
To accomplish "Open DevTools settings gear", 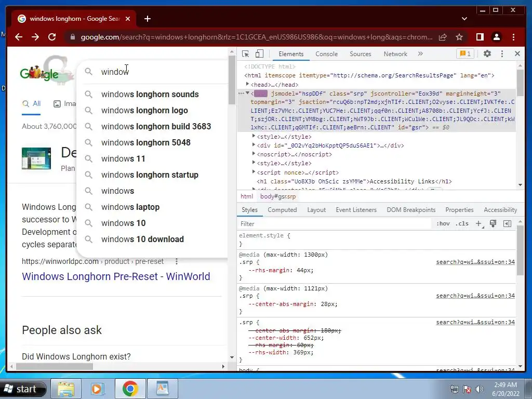I will coord(487,54).
